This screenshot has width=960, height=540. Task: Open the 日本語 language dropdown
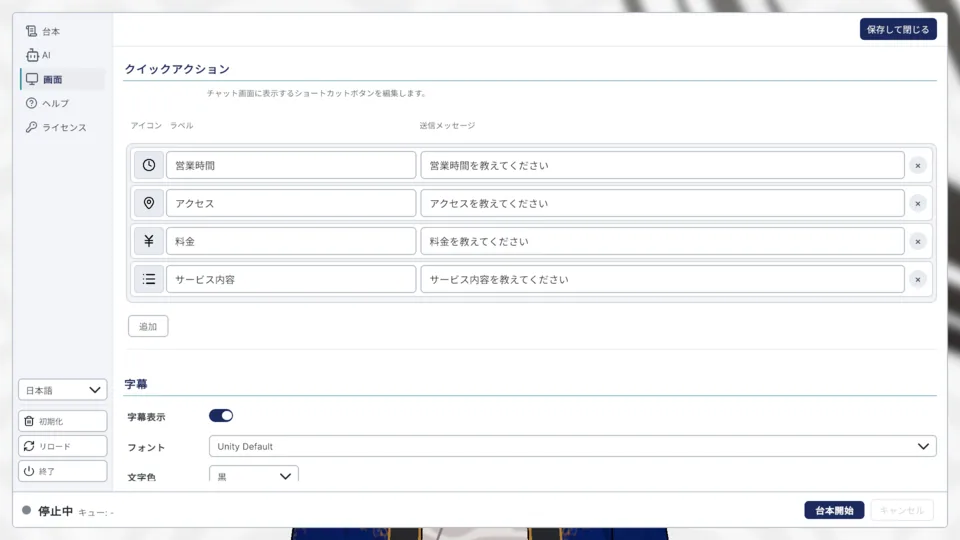(x=62, y=390)
